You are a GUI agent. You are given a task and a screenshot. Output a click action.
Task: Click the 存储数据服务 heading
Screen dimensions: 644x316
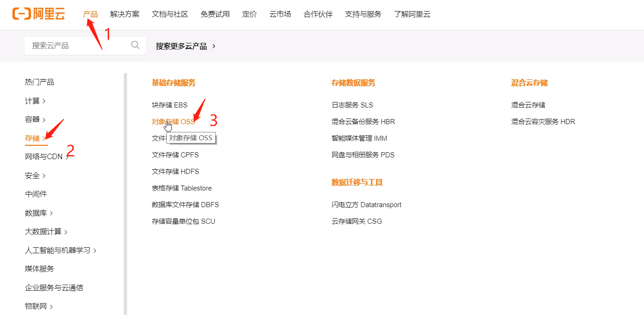(353, 83)
